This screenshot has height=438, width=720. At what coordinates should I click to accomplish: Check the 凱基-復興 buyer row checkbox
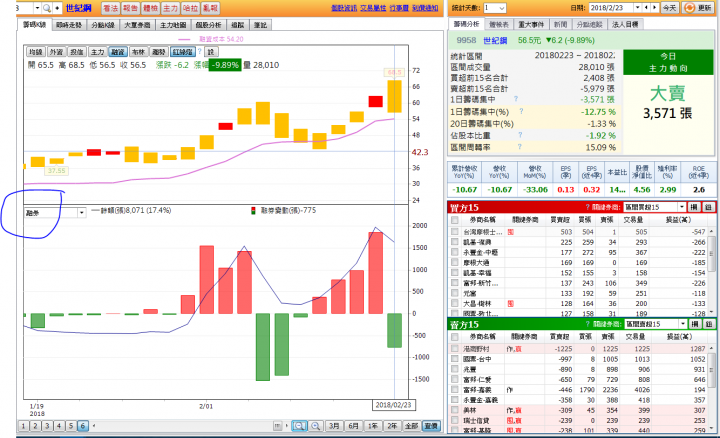pyautogui.click(x=455, y=242)
